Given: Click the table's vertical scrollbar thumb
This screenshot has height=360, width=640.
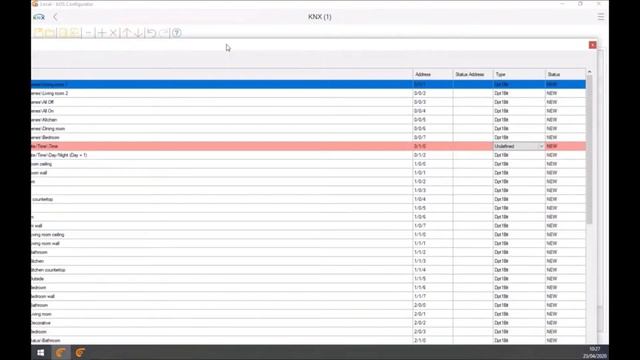Looking at the screenshot, I should tap(589, 149).
